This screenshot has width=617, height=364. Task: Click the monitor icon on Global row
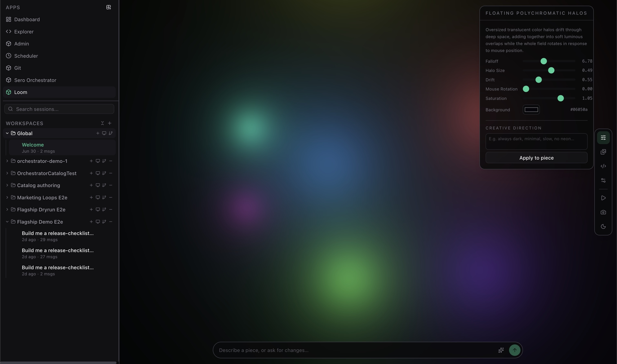click(104, 133)
